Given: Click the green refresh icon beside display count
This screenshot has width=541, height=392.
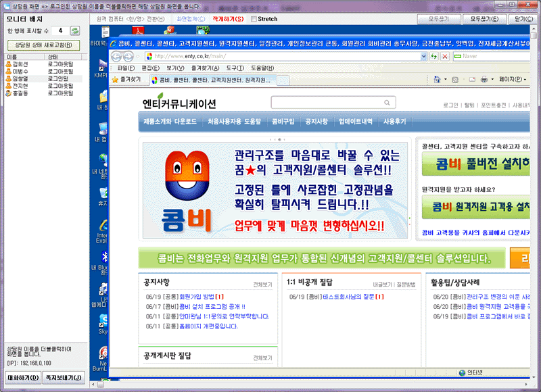Looking at the screenshot, I should [x=75, y=31].
